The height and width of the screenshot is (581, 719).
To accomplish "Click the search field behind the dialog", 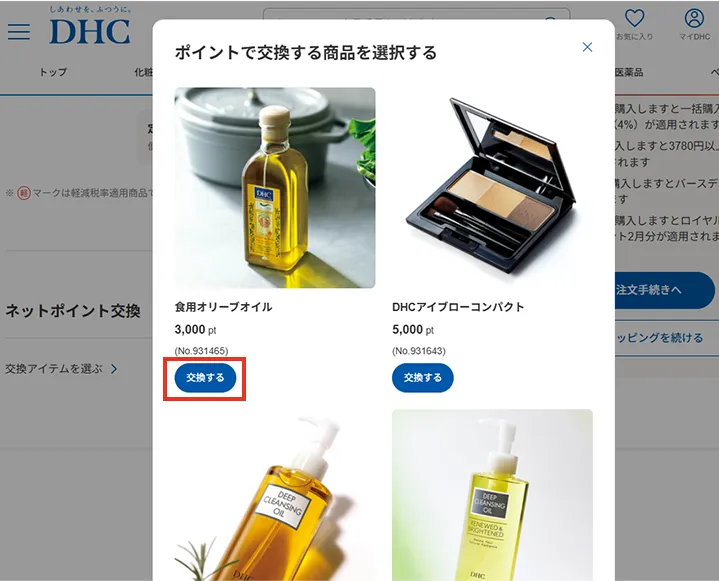I will (x=416, y=14).
